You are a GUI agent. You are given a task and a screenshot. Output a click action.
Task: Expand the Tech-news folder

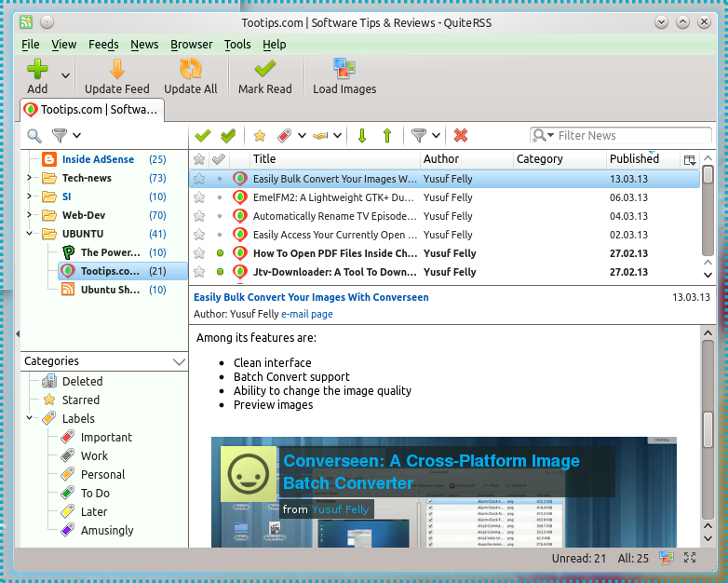pyautogui.click(x=29, y=178)
